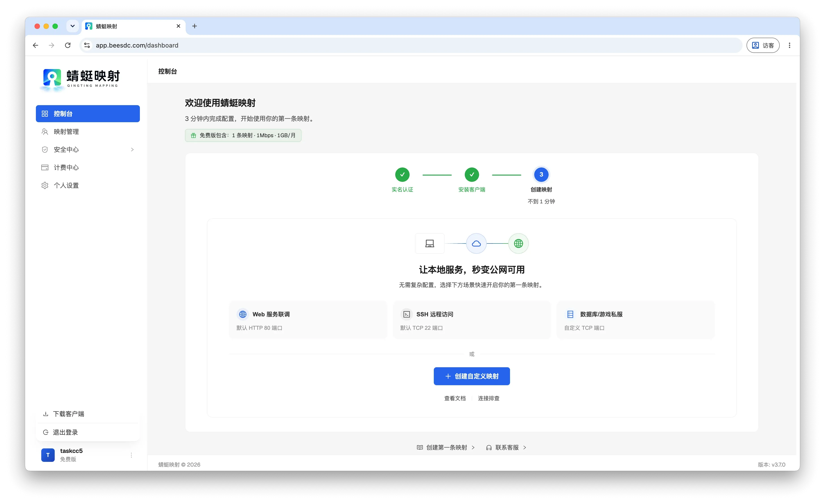The height and width of the screenshot is (504, 825).
Task: Click the 创建第一条映射 footer link
Action: pos(446,448)
